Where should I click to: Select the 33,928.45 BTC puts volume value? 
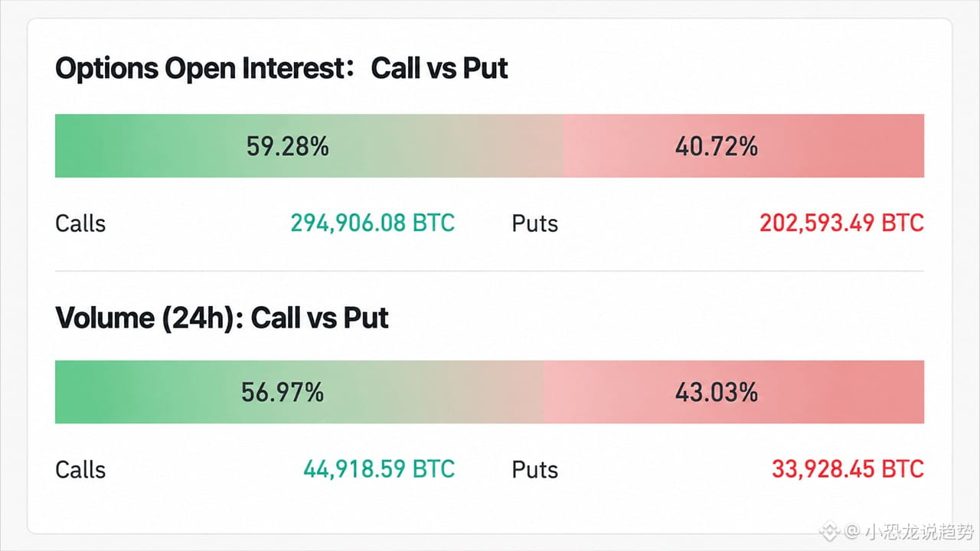coord(848,469)
